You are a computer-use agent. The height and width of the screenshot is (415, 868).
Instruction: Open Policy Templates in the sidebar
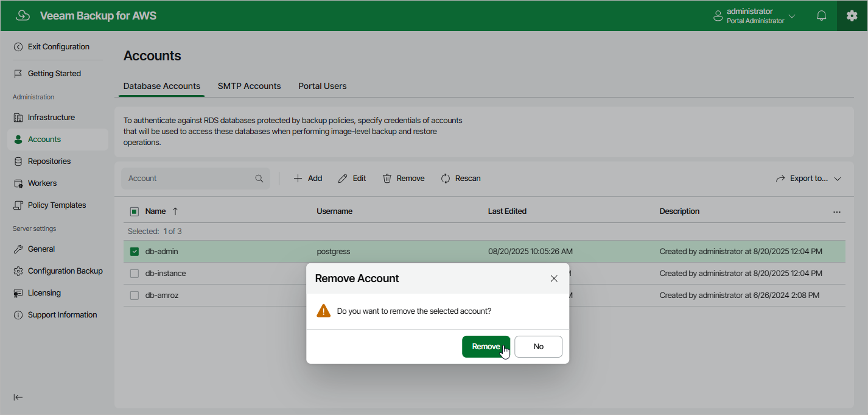(58, 205)
